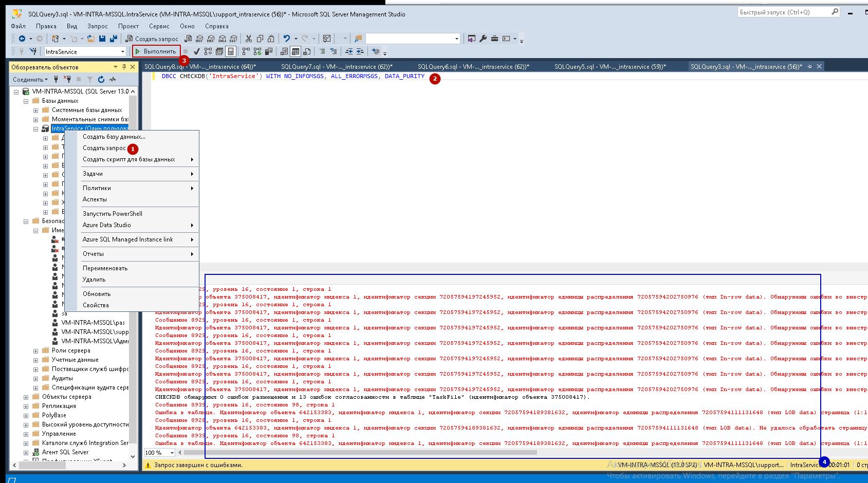Open the zoom 100 % dropdown
Image resolution: width=868 pixels, height=483 pixels.
172,453
